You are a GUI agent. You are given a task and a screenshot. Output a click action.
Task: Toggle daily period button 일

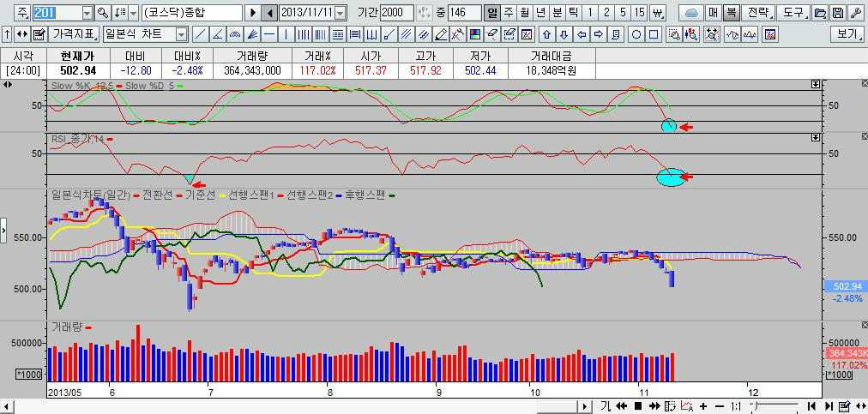(491, 13)
